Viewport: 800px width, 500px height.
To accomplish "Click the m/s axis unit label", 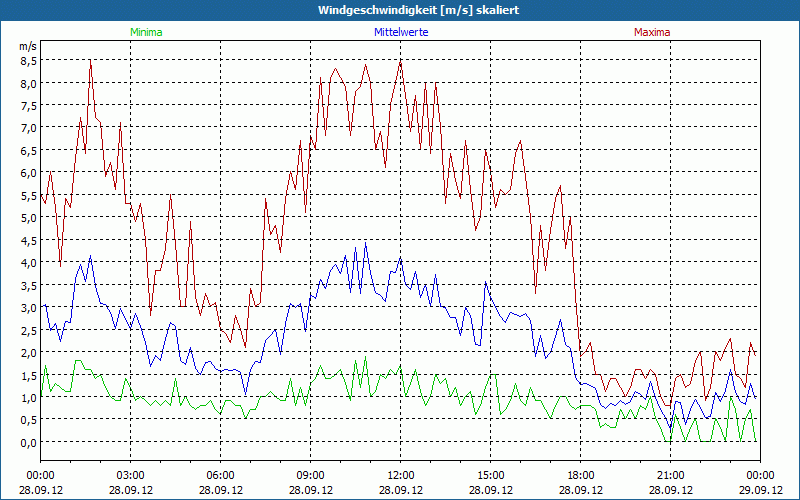I will [x=28, y=46].
